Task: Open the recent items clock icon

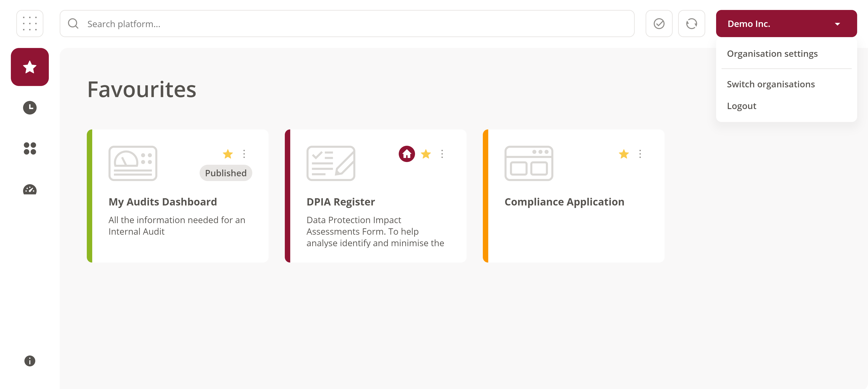Action: click(30, 108)
